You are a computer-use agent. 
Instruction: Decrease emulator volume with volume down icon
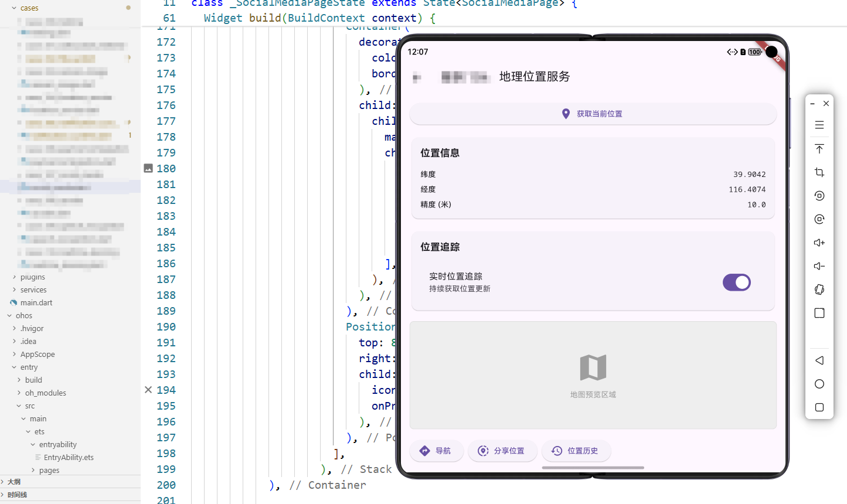(x=819, y=266)
